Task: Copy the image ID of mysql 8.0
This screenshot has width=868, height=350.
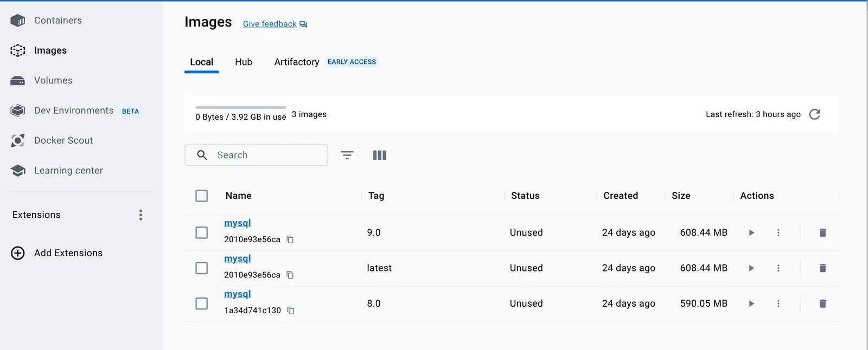Action: pyautogui.click(x=291, y=310)
